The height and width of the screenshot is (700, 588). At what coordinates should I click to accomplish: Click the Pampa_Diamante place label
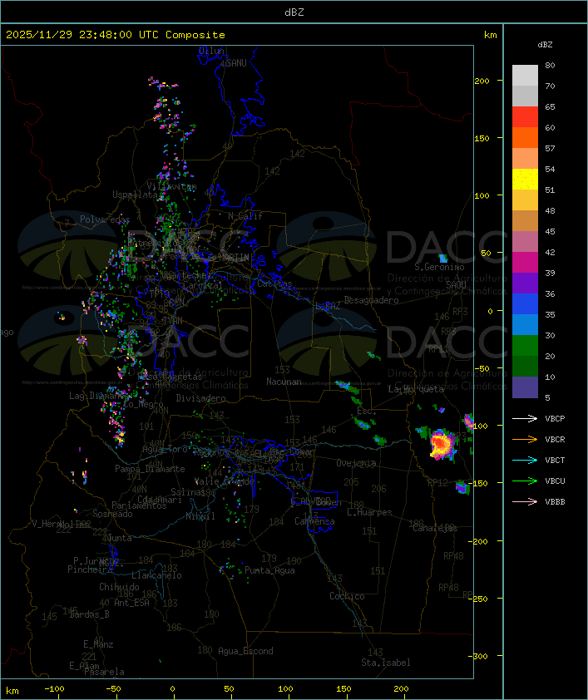pyautogui.click(x=150, y=469)
